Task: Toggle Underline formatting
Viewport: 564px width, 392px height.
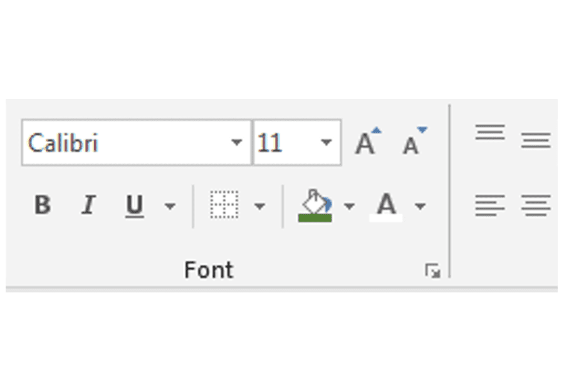Action: point(135,206)
